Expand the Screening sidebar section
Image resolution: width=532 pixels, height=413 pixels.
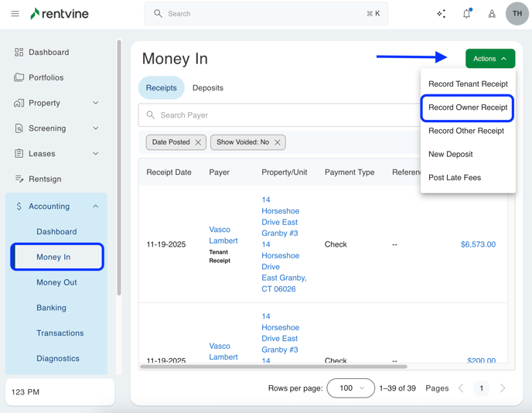coord(95,128)
